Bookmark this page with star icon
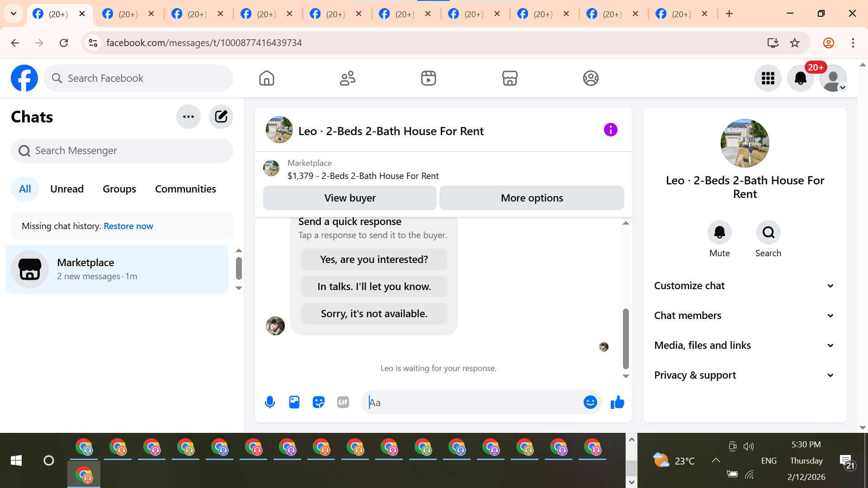The height and width of the screenshot is (488, 868). pyautogui.click(x=795, y=43)
